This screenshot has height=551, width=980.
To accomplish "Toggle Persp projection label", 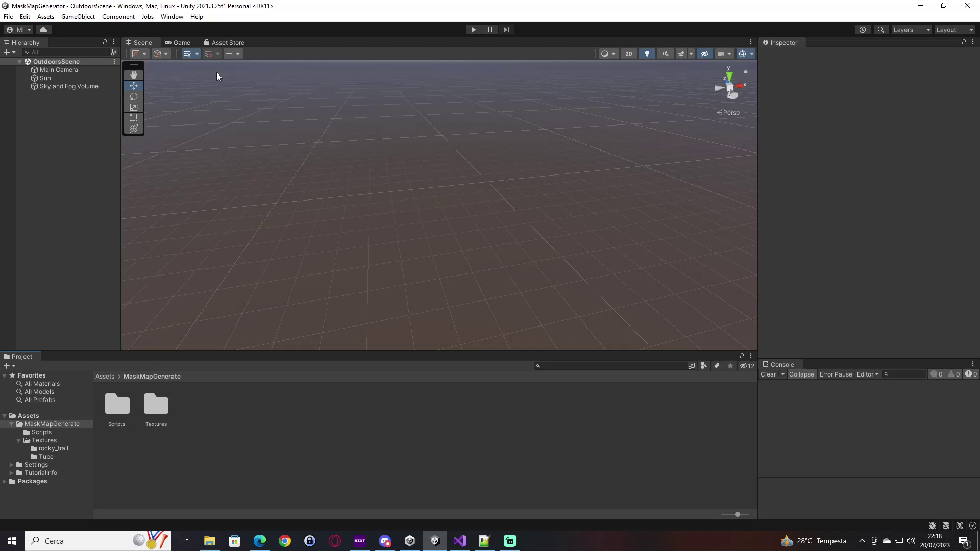I will 728,113.
